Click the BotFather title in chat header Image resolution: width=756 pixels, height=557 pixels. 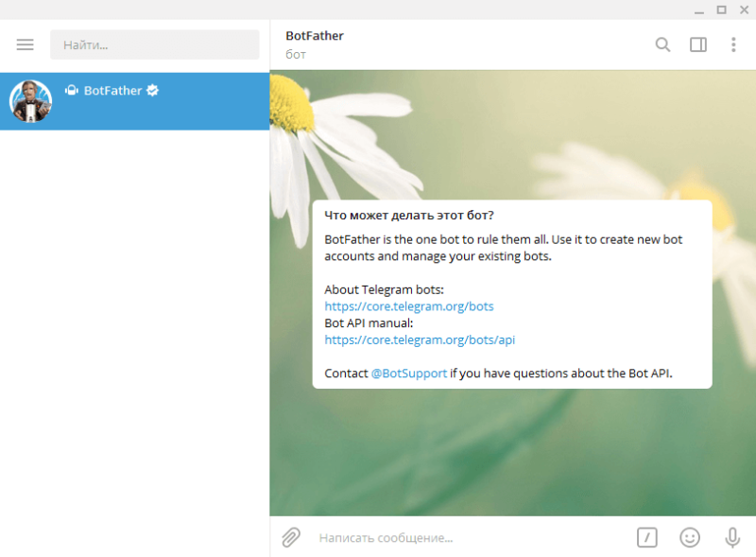click(315, 36)
